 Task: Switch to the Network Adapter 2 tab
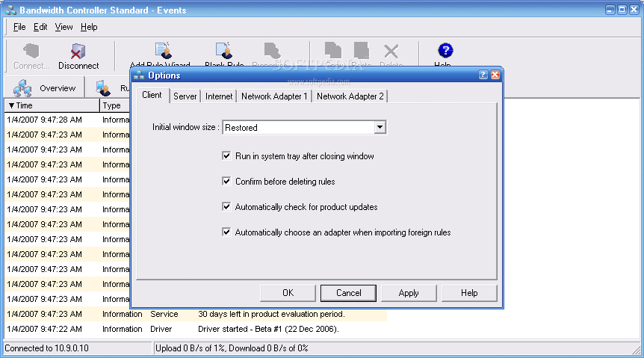point(350,96)
